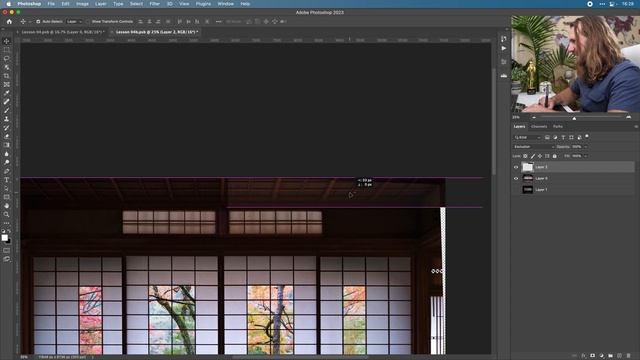
Task: Select the Frame tool
Action: coord(7,84)
